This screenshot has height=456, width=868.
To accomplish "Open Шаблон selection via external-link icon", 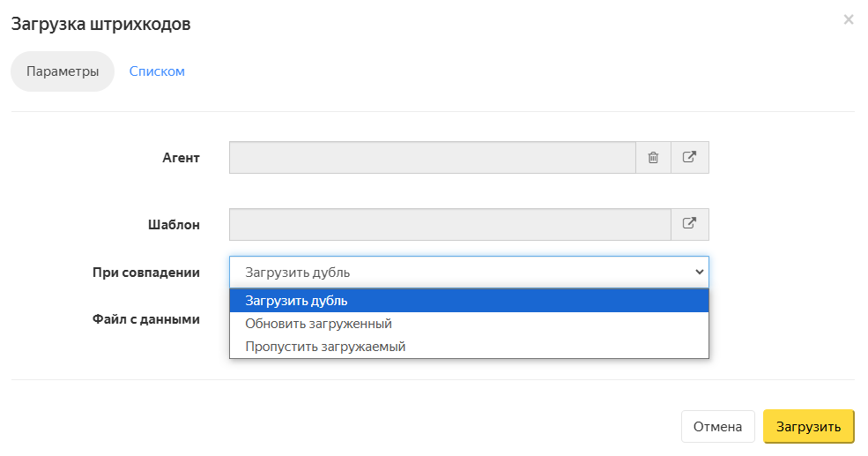I will 690,224.
